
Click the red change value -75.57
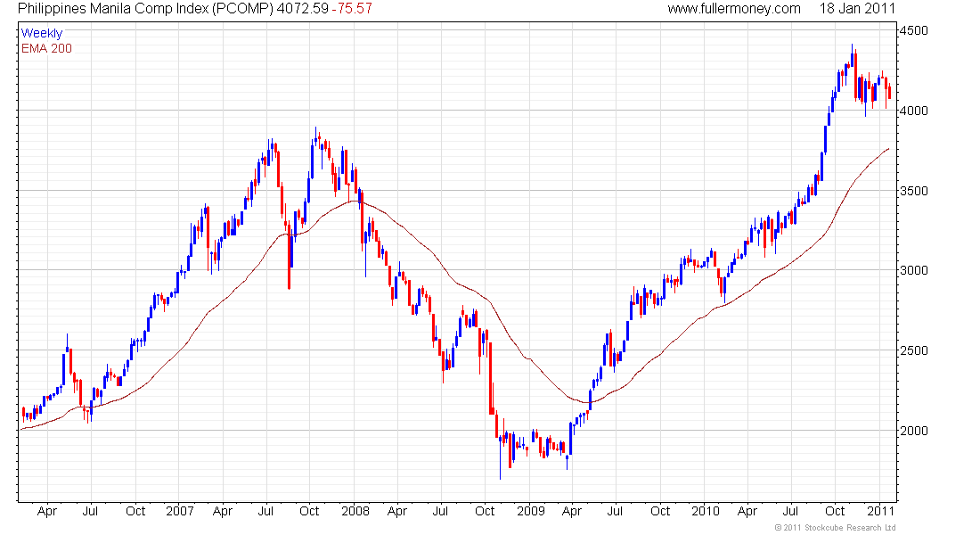pyautogui.click(x=352, y=9)
